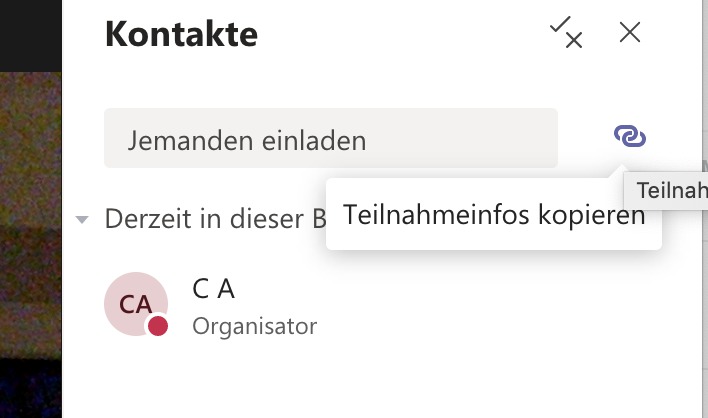Click the dark bar above the video

pyautogui.click(x=30, y=30)
